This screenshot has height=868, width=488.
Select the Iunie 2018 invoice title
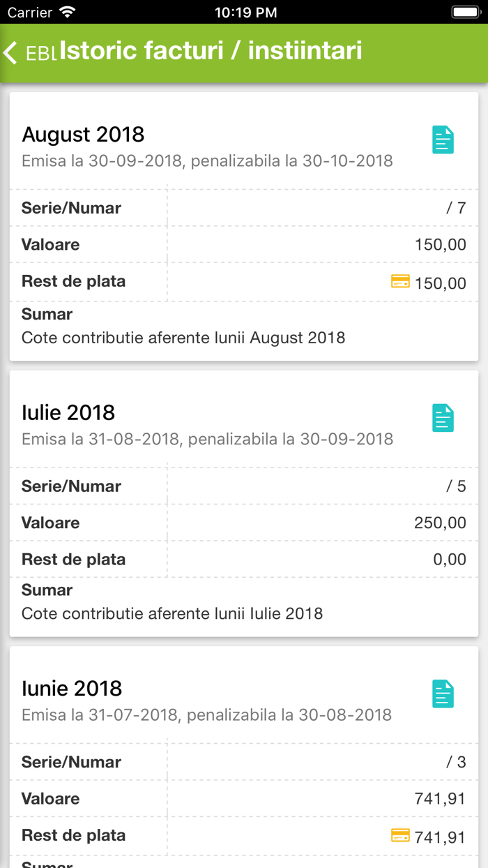(x=72, y=689)
